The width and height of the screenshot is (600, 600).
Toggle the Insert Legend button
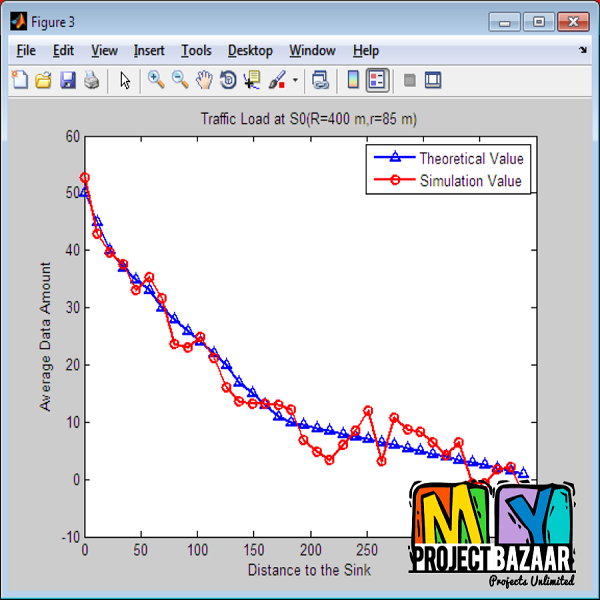(x=377, y=80)
